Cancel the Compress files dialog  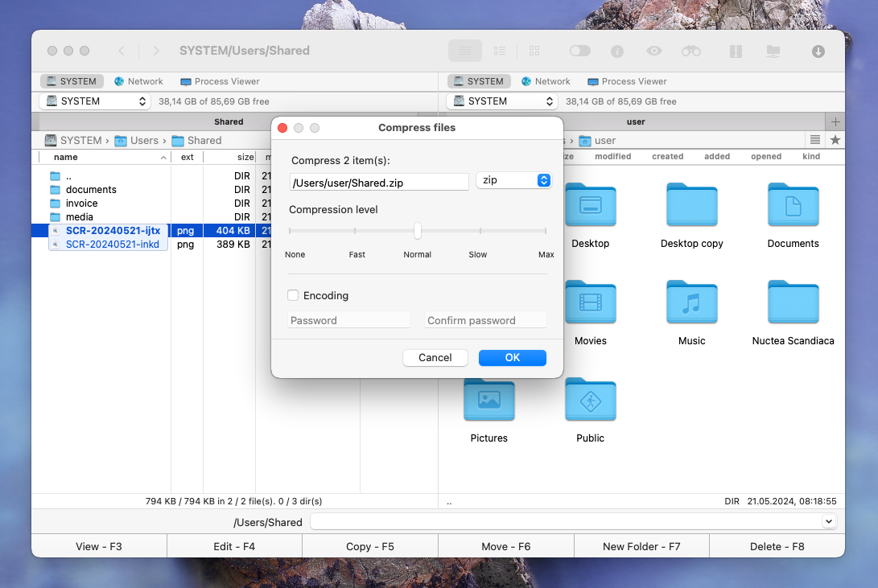click(x=435, y=357)
